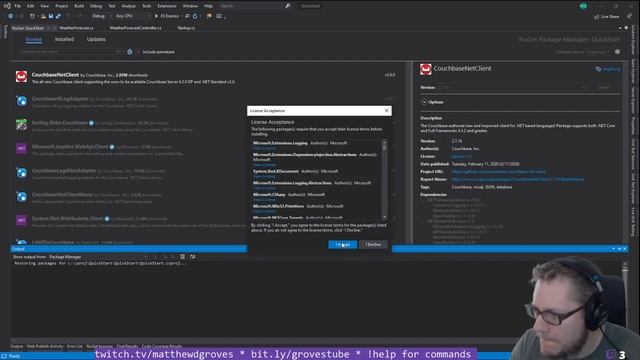Open the Any CPU platform dropdown
Viewport: 640px width, 360px height.
[x=132, y=16]
